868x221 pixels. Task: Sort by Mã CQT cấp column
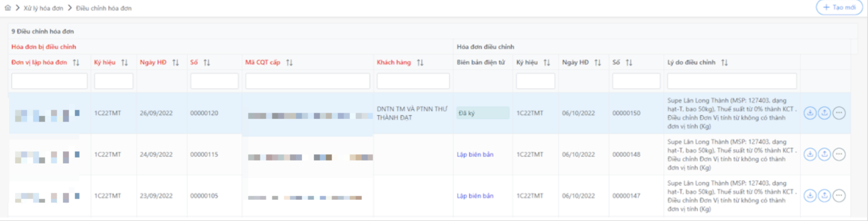tap(289, 63)
